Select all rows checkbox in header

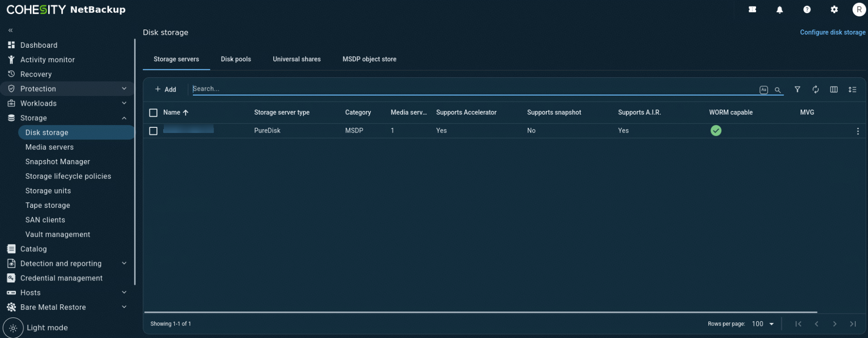click(153, 113)
